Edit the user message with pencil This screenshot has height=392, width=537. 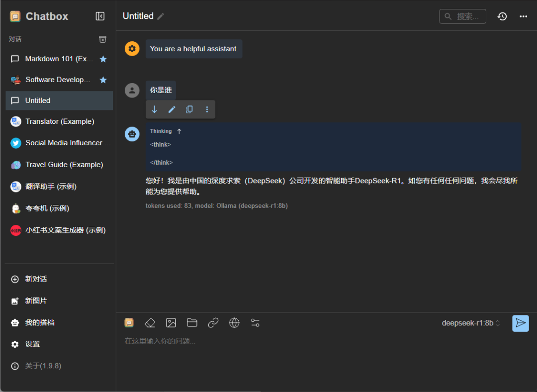pyautogui.click(x=172, y=109)
